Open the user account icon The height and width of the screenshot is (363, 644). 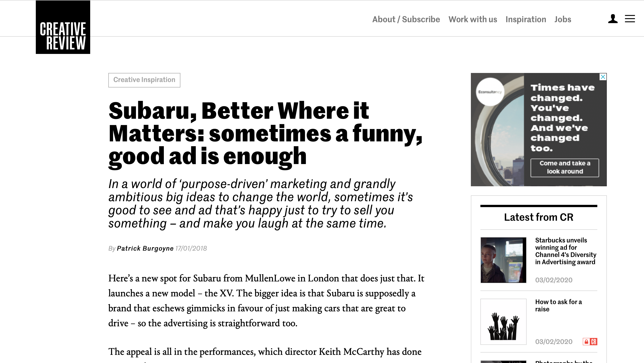tap(613, 19)
